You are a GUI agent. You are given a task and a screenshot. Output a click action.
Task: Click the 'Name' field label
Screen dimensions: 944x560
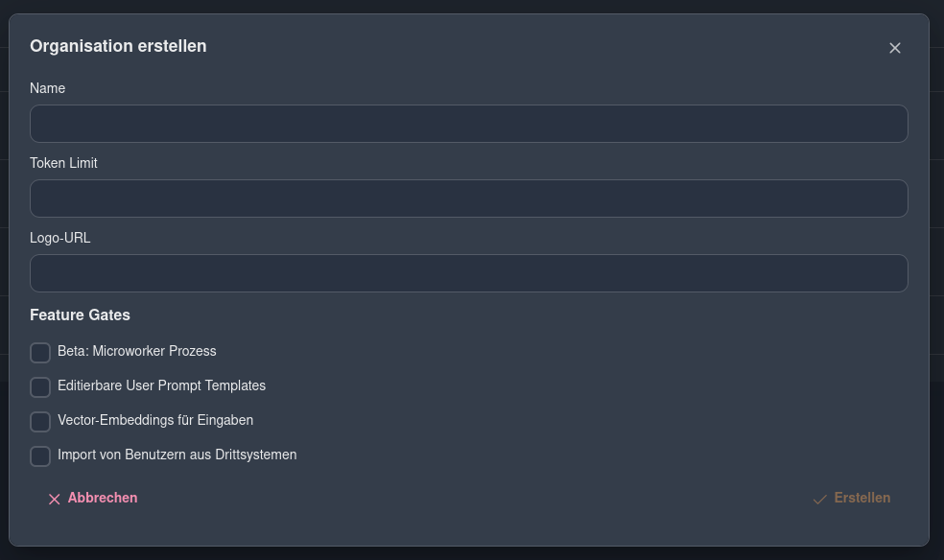[x=48, y=88]
